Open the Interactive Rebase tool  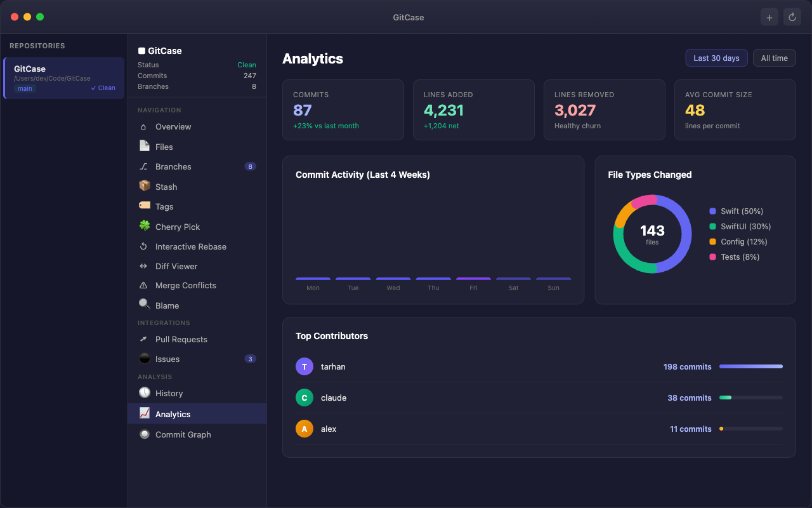190,246
